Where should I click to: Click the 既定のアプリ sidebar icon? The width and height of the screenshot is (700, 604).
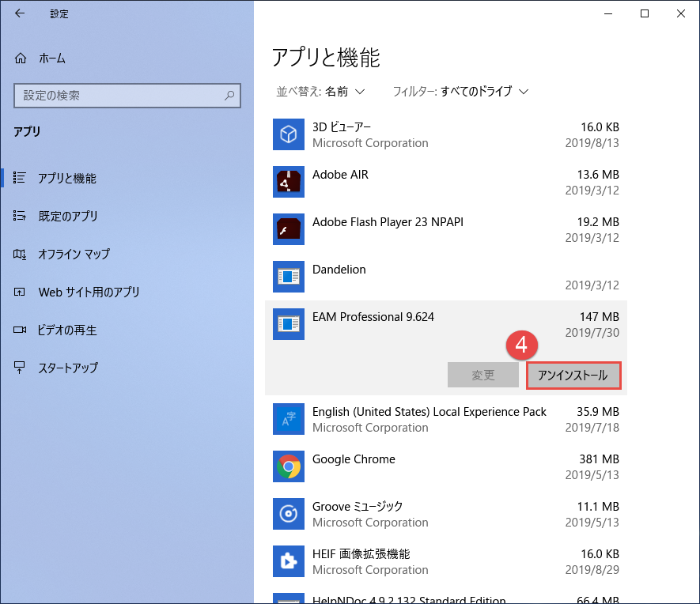coord(19,216)
